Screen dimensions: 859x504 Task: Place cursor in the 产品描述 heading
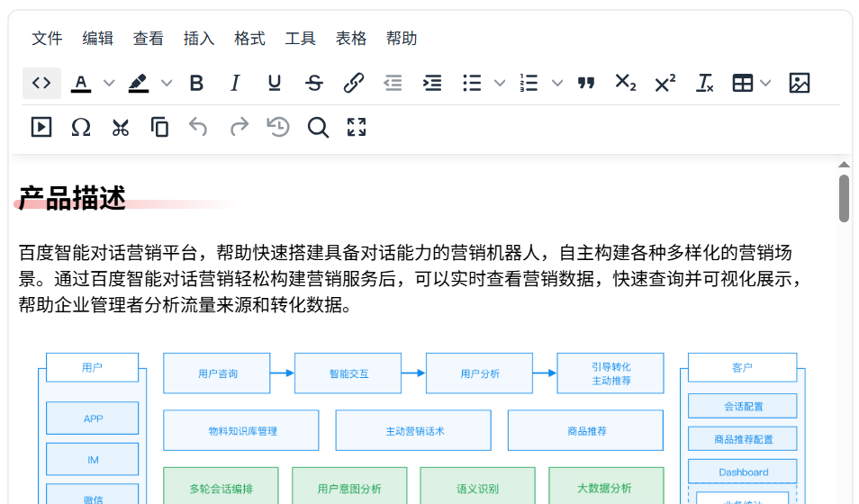click(72, 198)
